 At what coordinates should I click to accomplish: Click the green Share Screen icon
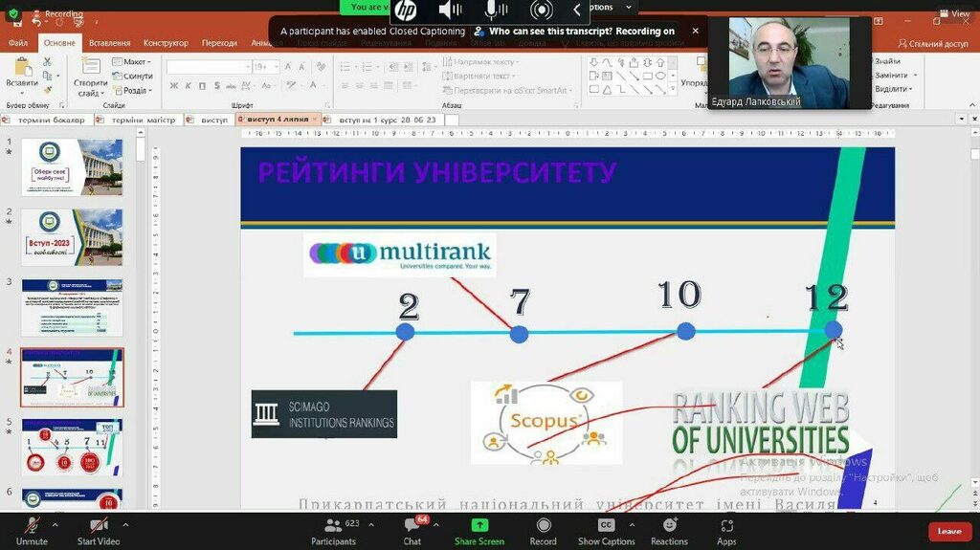pos(479,525)
